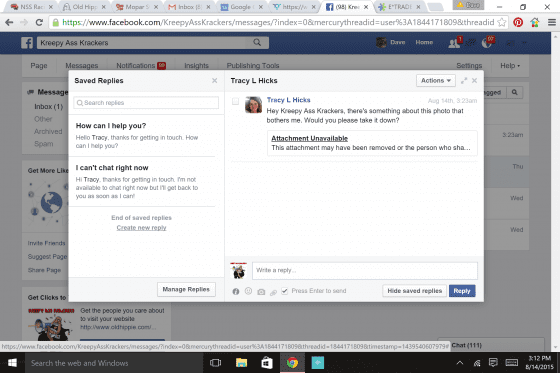Open the Other messages folder
560x373 pixels.
(x=43, y=119)
